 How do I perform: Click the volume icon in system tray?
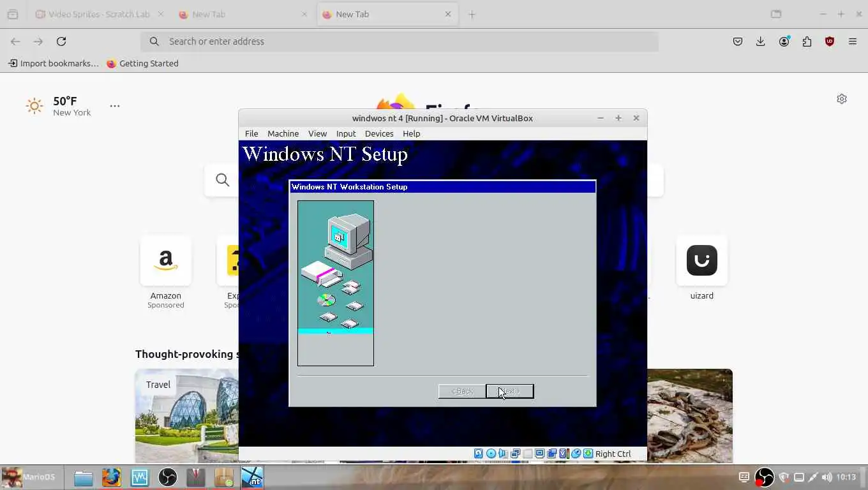tap(827, 477)
